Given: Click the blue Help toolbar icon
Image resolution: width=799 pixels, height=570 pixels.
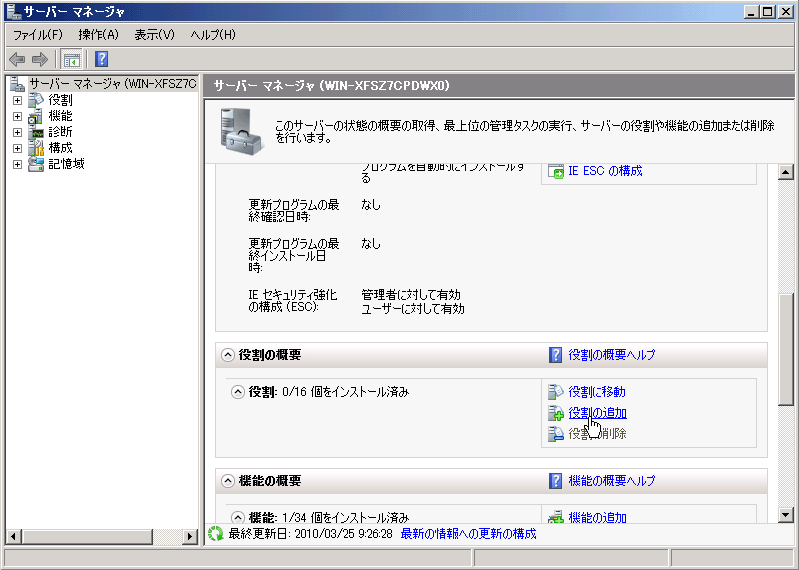Looking at the screenshot, I should (x=101, y=59).
